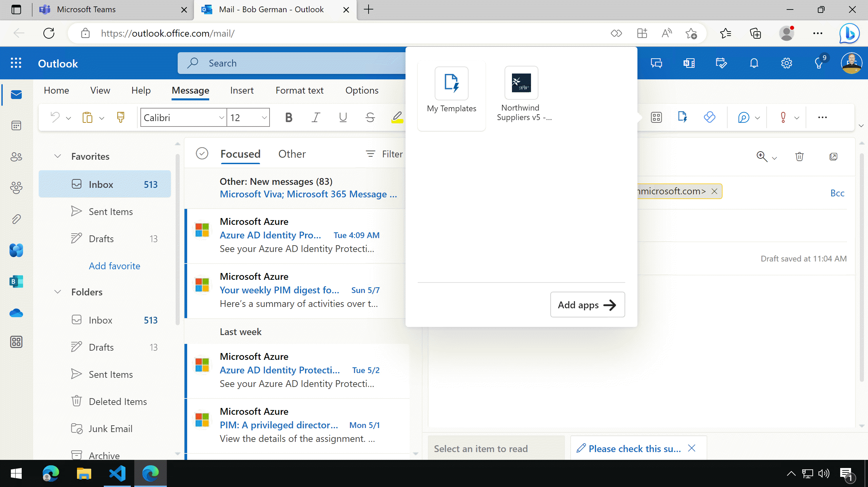This screenshot has width=868, height=487.
Task: Select the Format Painter tool
Action: coord(121,117)
